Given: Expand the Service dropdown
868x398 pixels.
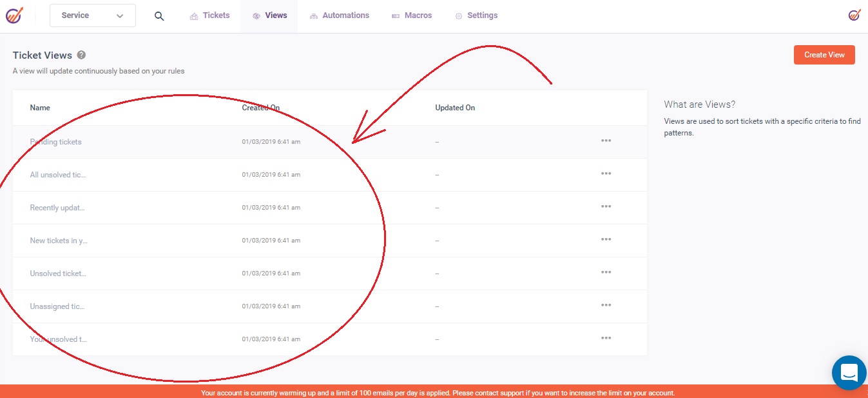Looking at the screenshot, I should tap(92, 15).
